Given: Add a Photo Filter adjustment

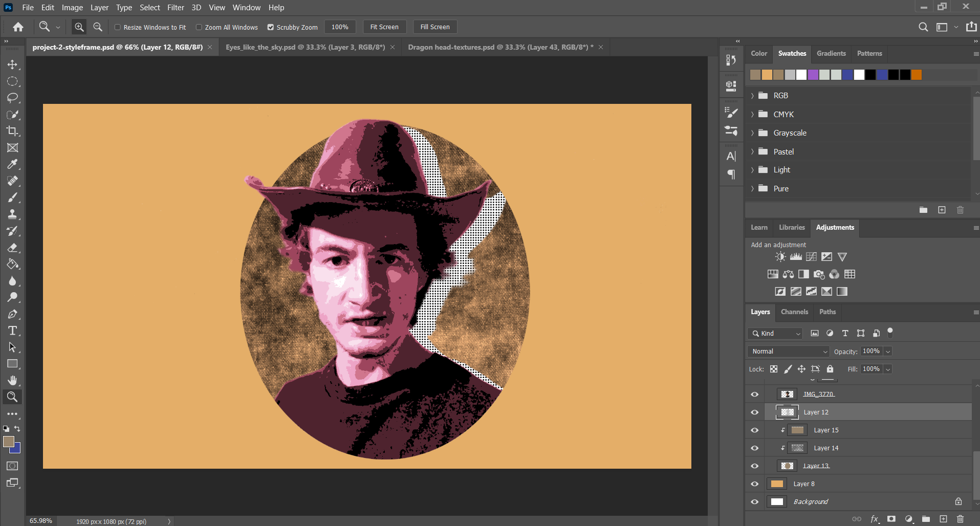Looking at the screenshot, I should [819, 274].
